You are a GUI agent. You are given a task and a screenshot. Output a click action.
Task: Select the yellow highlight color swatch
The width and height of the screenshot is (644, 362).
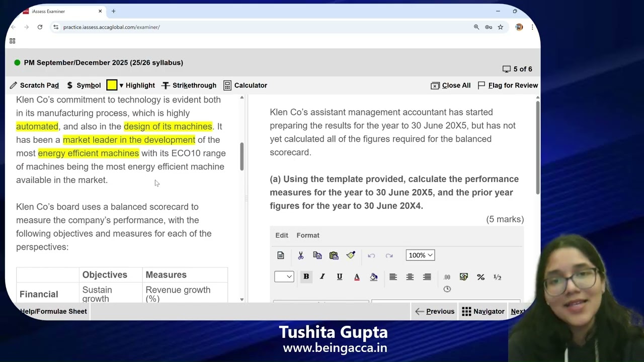[112, 85]
